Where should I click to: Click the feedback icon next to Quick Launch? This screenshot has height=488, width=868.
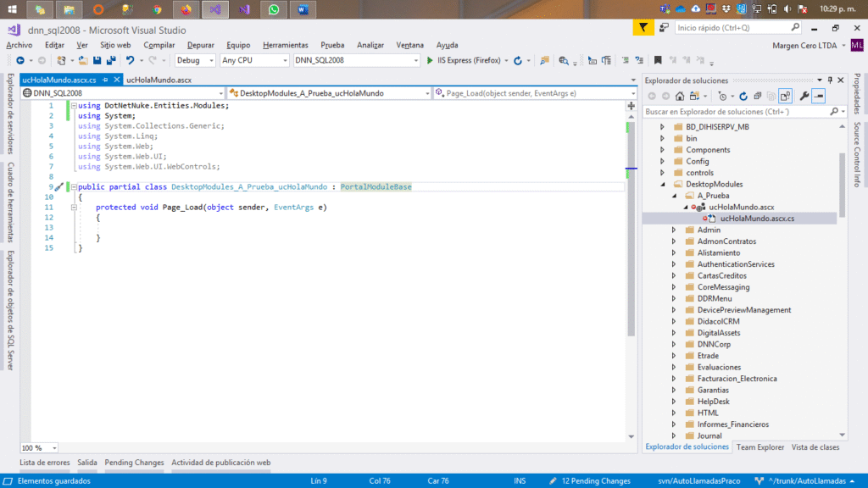(665, 27)
